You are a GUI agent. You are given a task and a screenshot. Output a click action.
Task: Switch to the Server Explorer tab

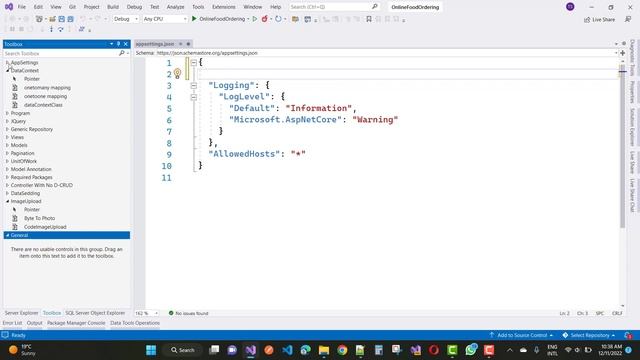coord(21,313)
